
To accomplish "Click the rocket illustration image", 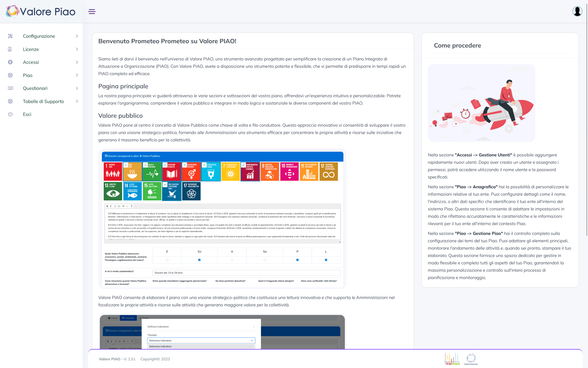I will [481, 103].
